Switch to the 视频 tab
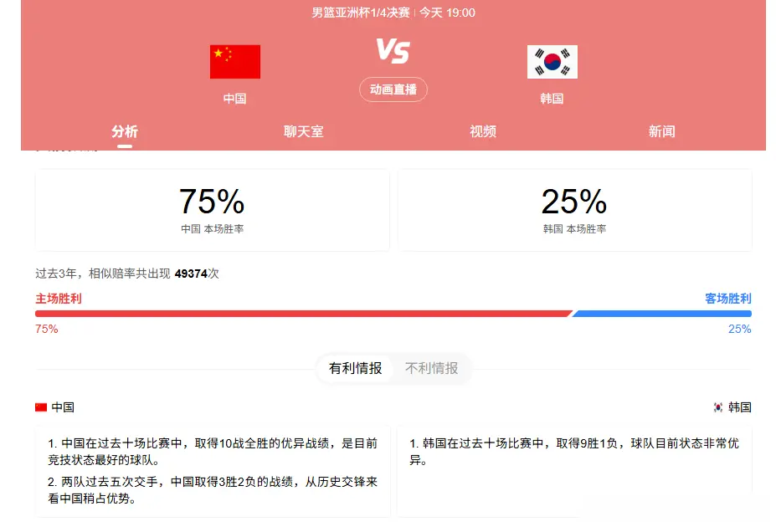 pyautogui.click(x=483, y=131)
